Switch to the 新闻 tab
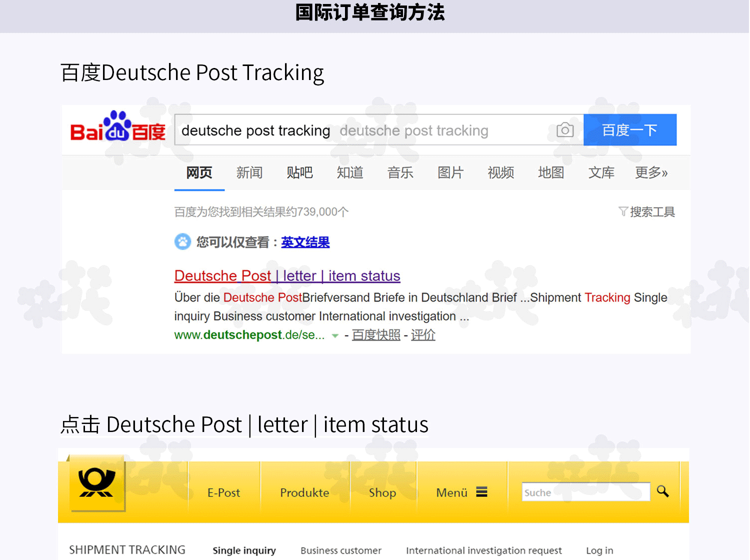 coord(249,172)
